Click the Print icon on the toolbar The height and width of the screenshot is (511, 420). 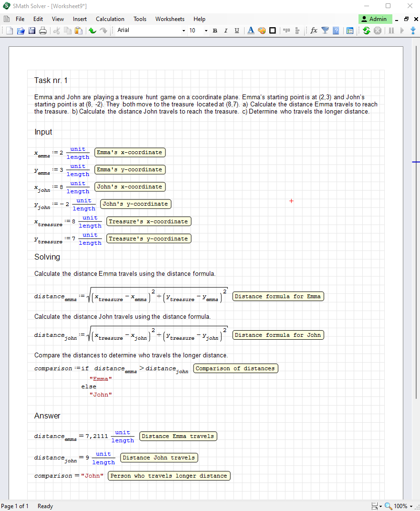click(42, 31)
